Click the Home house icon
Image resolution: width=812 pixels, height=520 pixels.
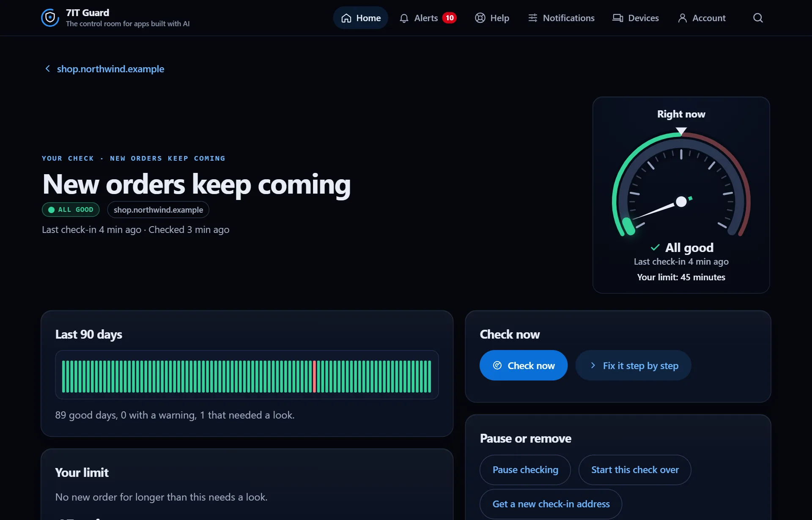(x=346, y=18)
